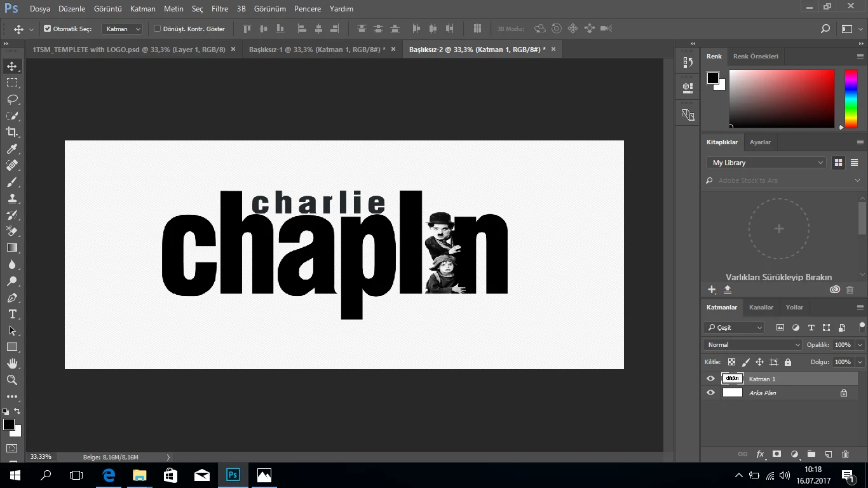Open the search icon in options bar
Screen dimensions: 868x488
825,29
